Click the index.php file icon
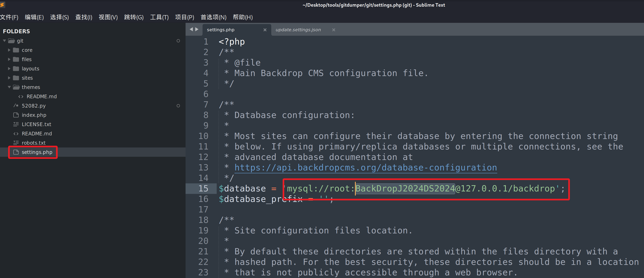The height and width of the screenshot is (278, 644). (16, 115)
